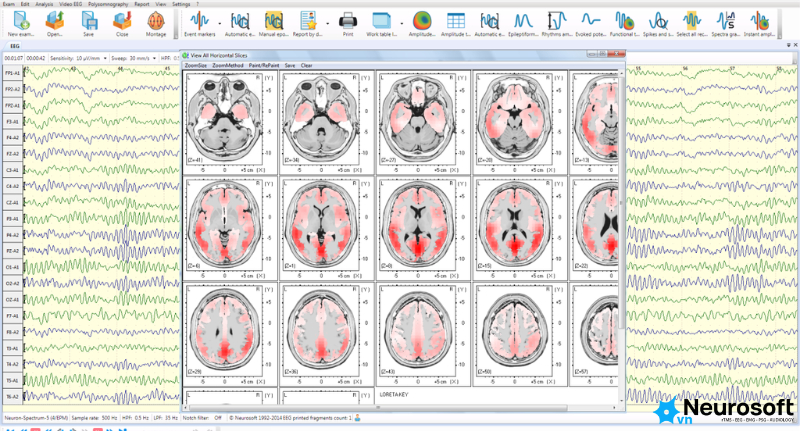
Task: Click ZoomSize in slices window
Action: 196,65
